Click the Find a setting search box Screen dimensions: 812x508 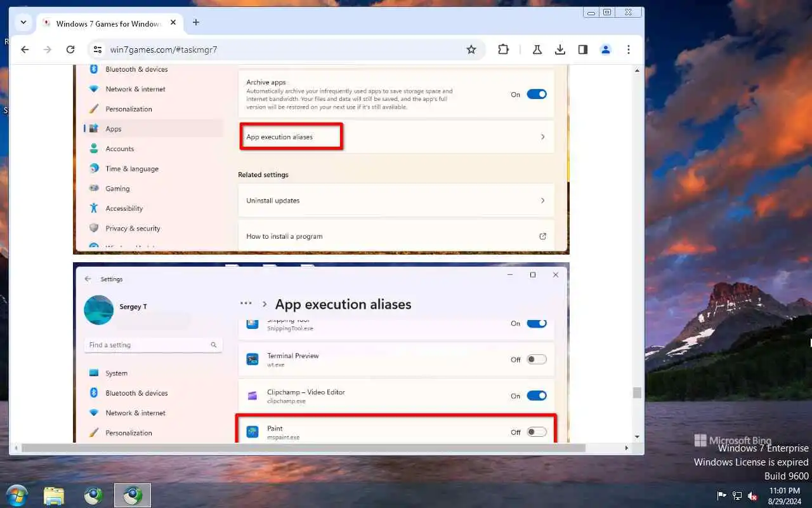point(153,345)
